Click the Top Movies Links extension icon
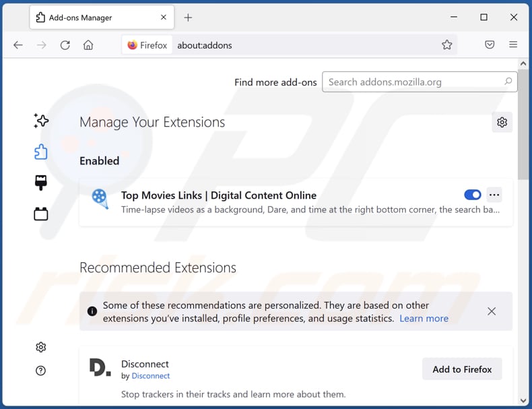532x409 pixels. pyautogui.click(x=100, y=199)
